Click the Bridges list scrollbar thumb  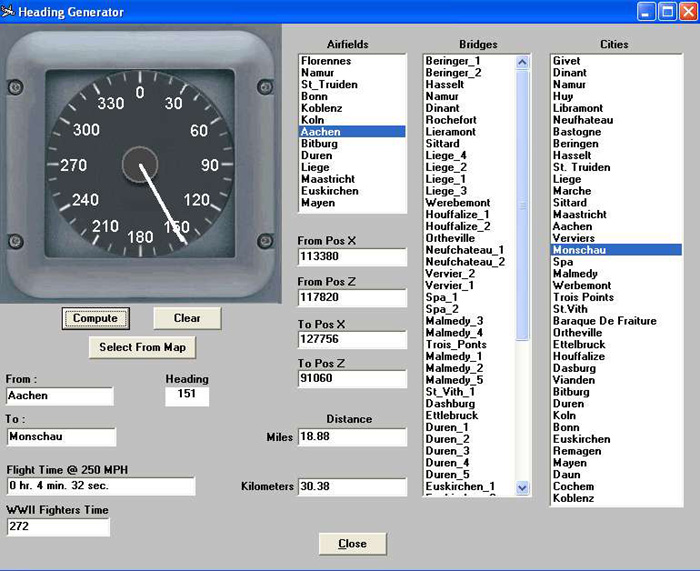(x=522, y=205)
